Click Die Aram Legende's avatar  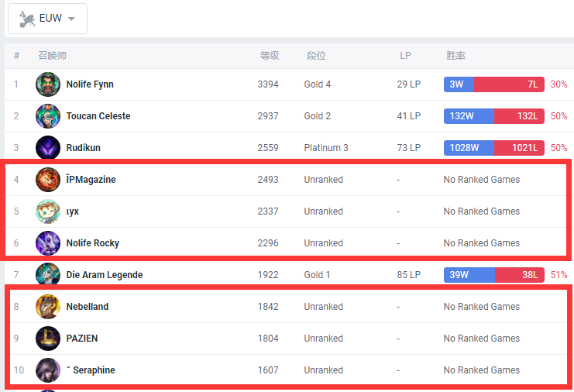tap(48, 274)
